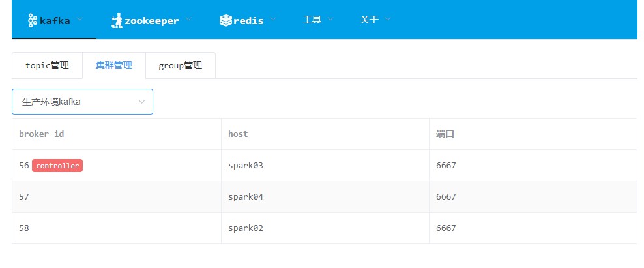This screenshot has width=644, height=268.
Task: Click the host column header
Action: click(x=238, y=134)
